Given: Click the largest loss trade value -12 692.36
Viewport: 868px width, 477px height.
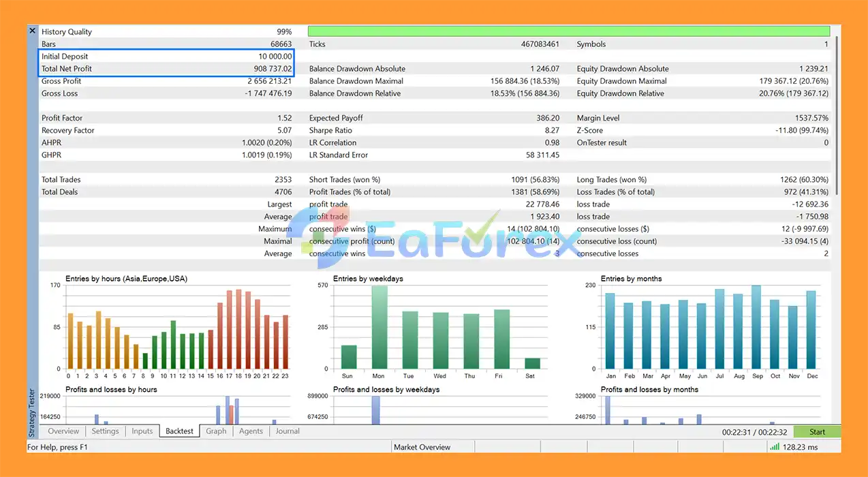Looking at the screenshot, I should (810, 204).
